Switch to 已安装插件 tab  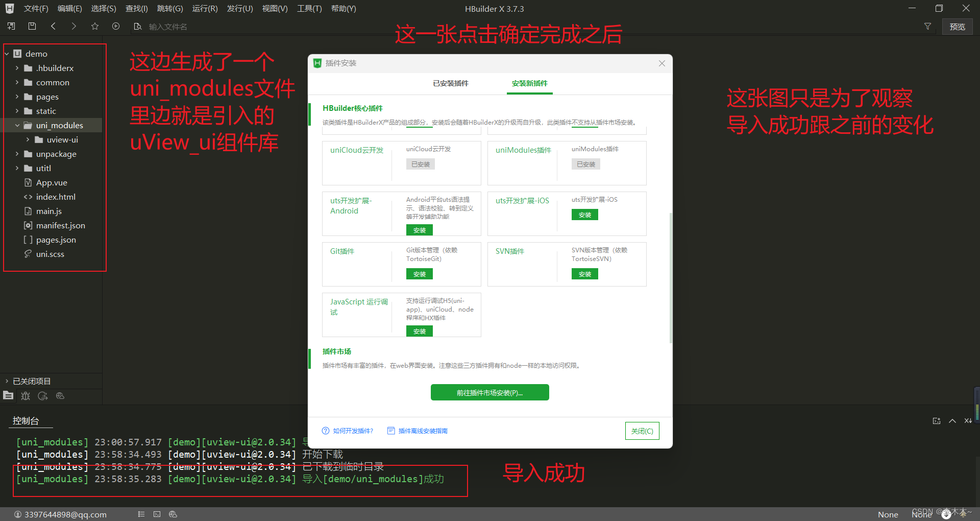(x=451, y=83)
